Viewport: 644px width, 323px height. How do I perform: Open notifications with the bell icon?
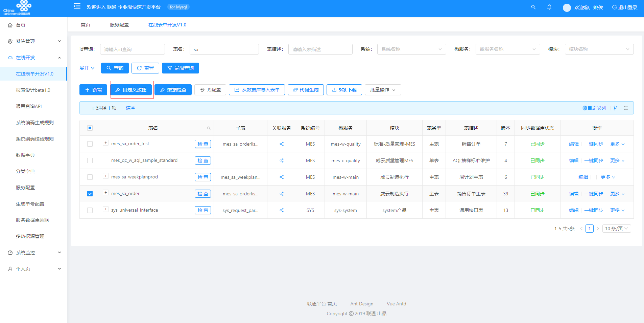pos(549,7)
